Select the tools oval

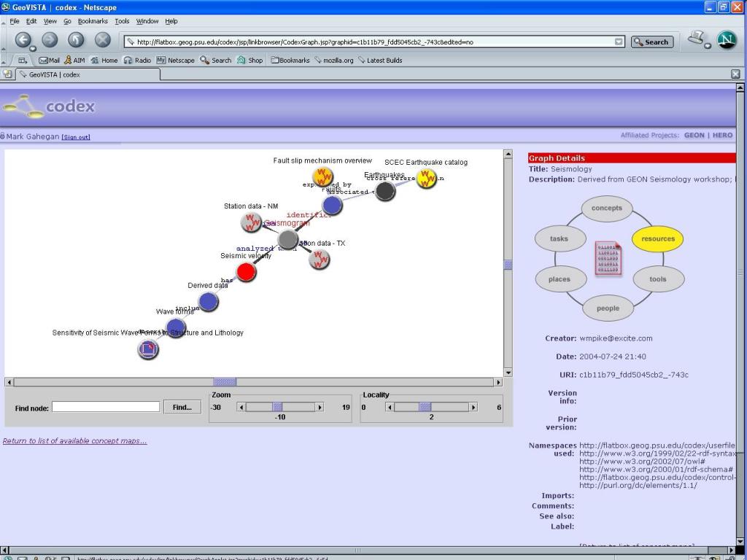tap(658, 279)
